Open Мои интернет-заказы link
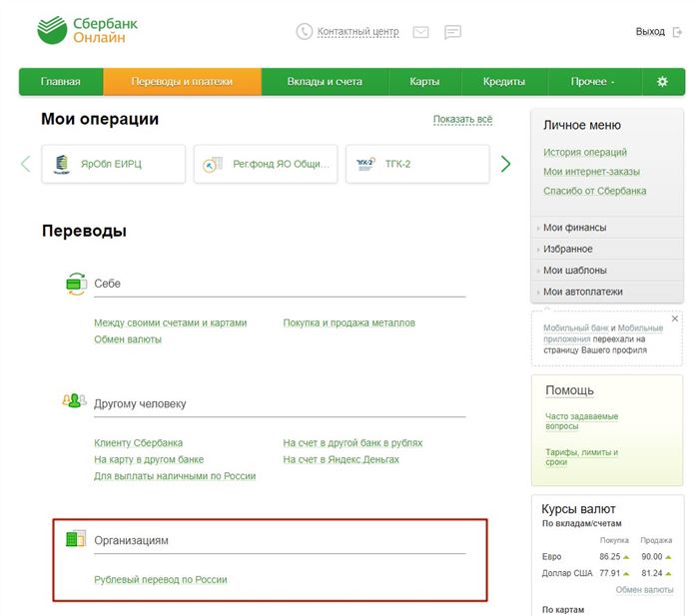Image resolution: width=699 pixels, height=616 pixels. [x=591, y=172]
